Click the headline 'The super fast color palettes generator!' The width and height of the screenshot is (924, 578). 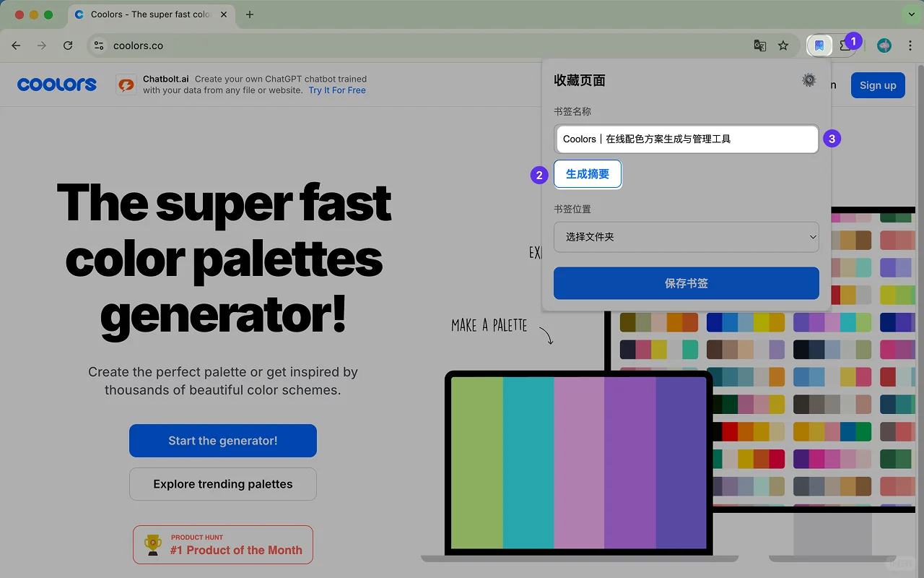click(x=224, y=259)
